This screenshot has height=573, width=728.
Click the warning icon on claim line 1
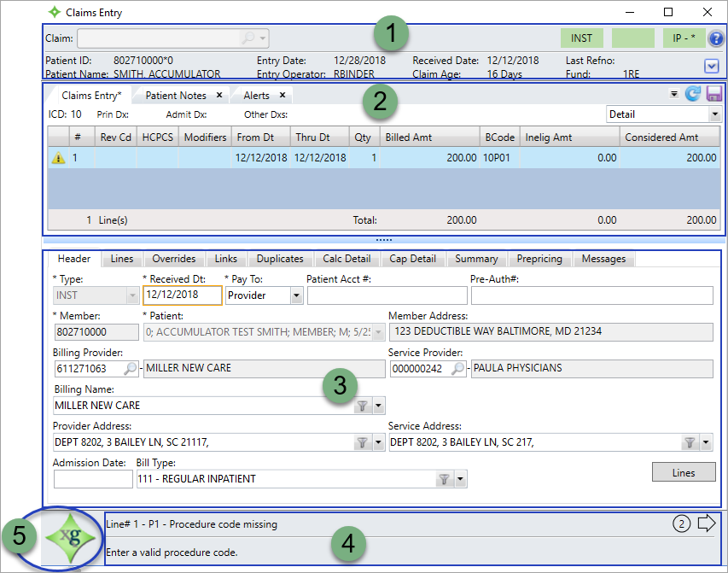click(58, 158)
